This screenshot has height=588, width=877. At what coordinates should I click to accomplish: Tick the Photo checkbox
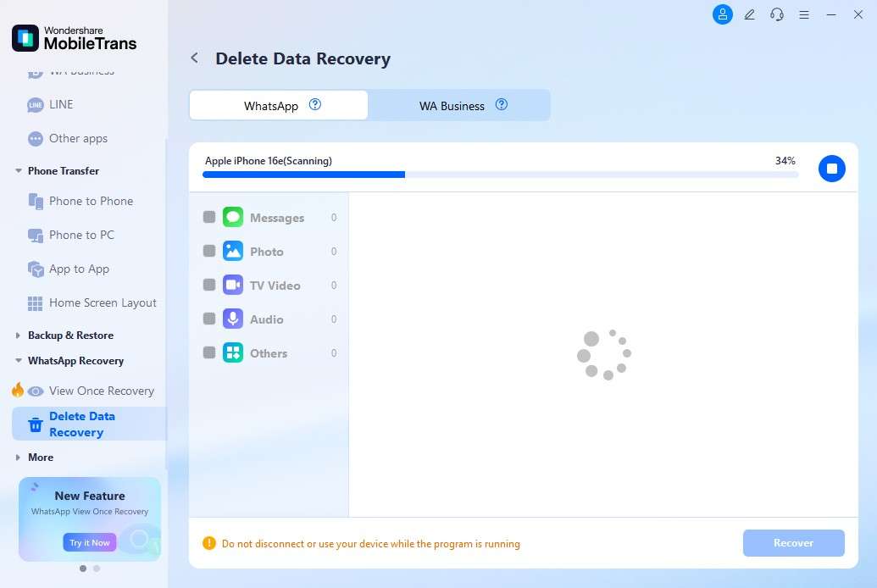[x=209, y=252]
